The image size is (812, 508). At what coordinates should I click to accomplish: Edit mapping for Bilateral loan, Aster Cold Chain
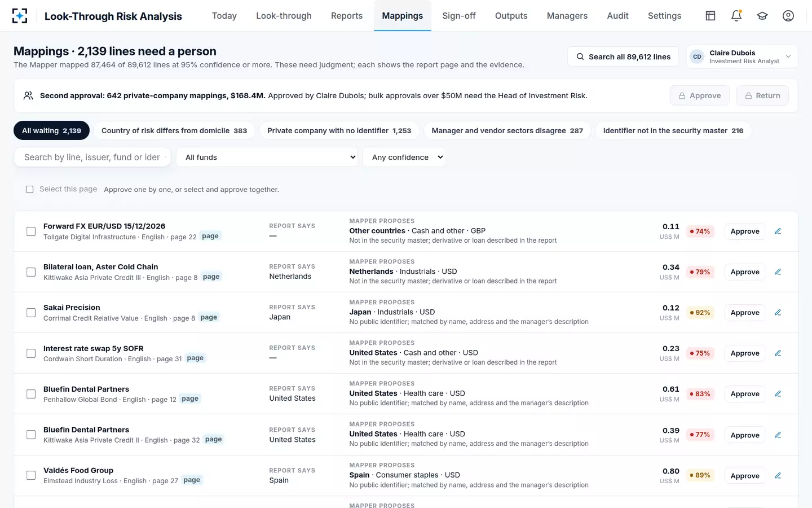pos(778,272)
